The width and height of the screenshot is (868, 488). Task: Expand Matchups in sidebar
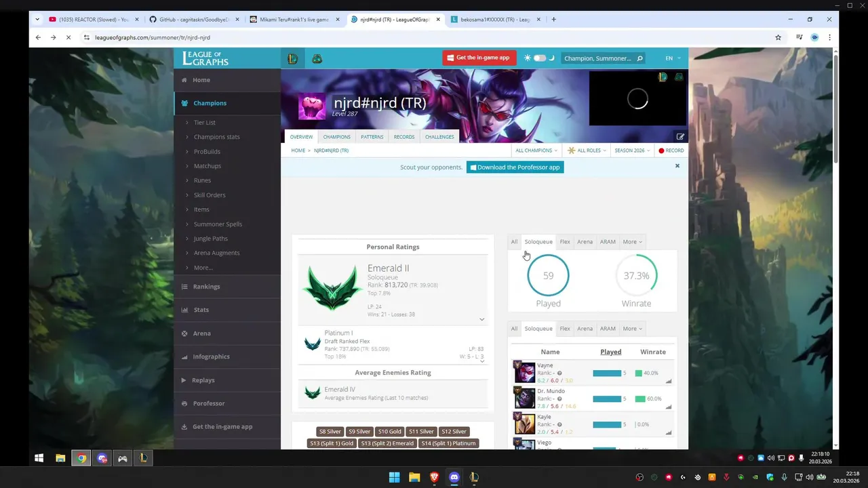point(208,166)
